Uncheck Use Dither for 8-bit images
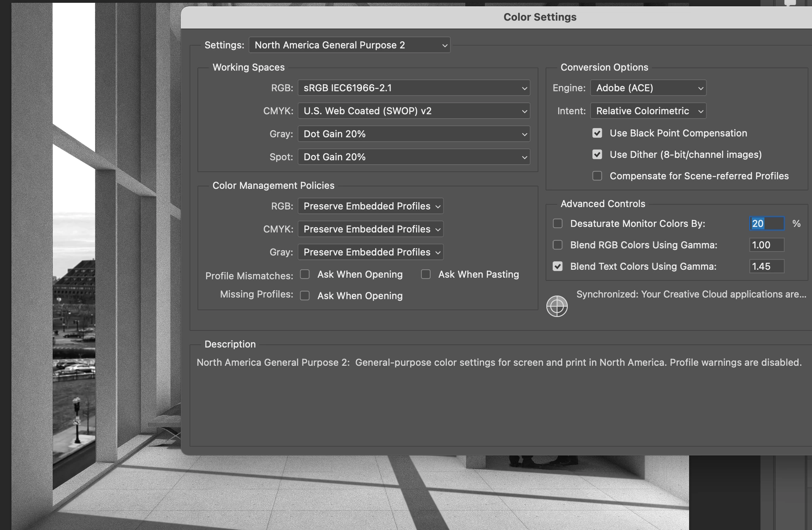812x530 pixels. pos(597,155)
